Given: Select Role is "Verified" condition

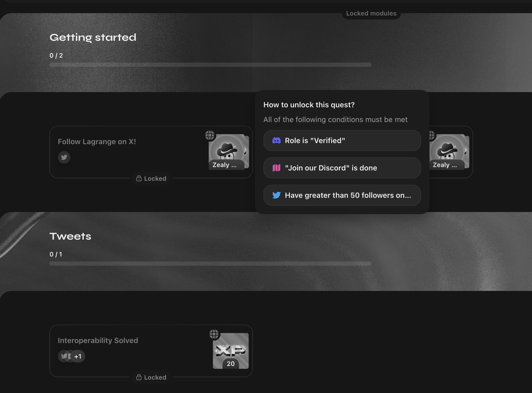Looking at the screenshot, I should pos(342,140).
